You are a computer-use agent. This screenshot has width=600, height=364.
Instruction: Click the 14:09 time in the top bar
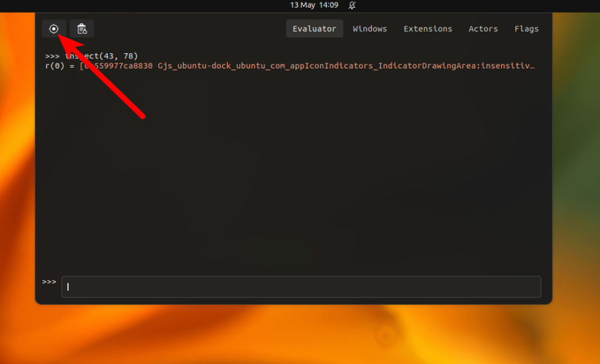329,5
